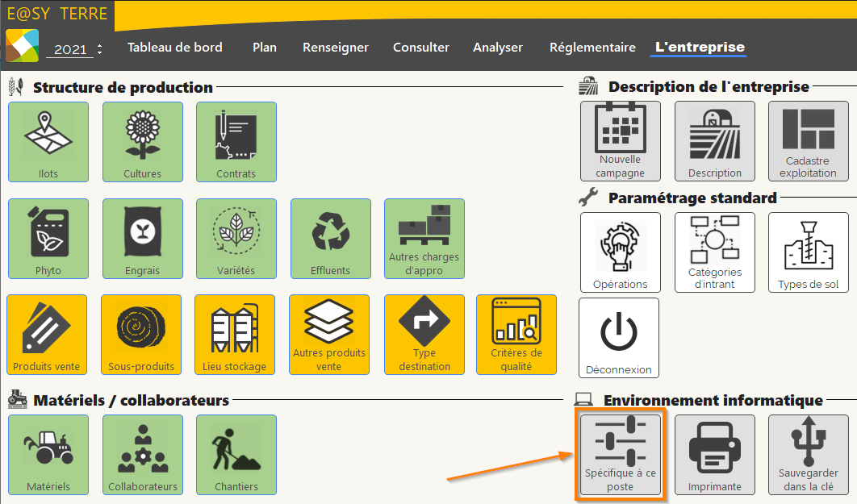Viewport: 857px width, 504px height.
Task: Open the Cultures sunflower tile
Action: 143,142
